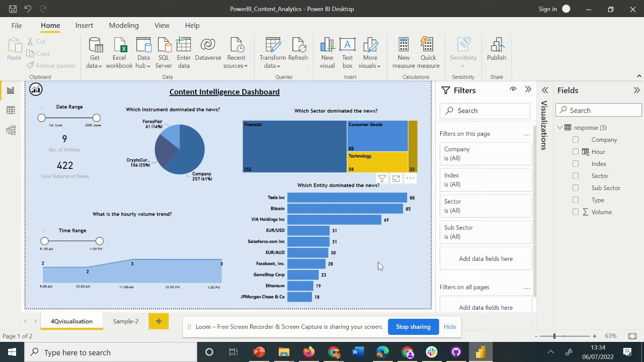
Task: Click the 1st June Date Range handle
Action: 42,118
